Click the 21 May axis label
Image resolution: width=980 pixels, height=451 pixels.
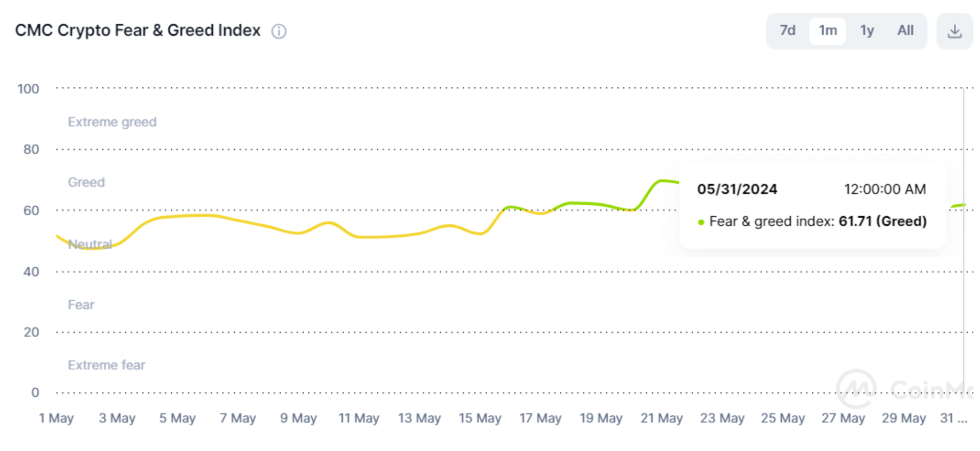662,418
